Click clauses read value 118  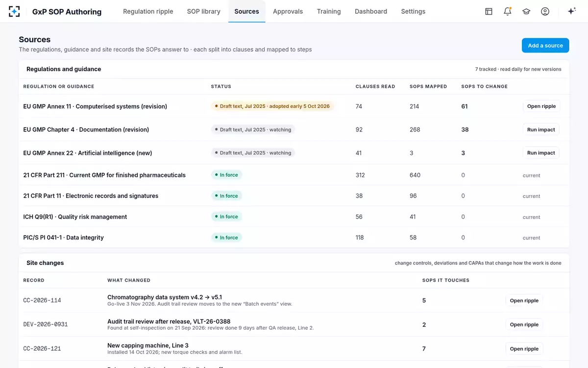[360, 237]
